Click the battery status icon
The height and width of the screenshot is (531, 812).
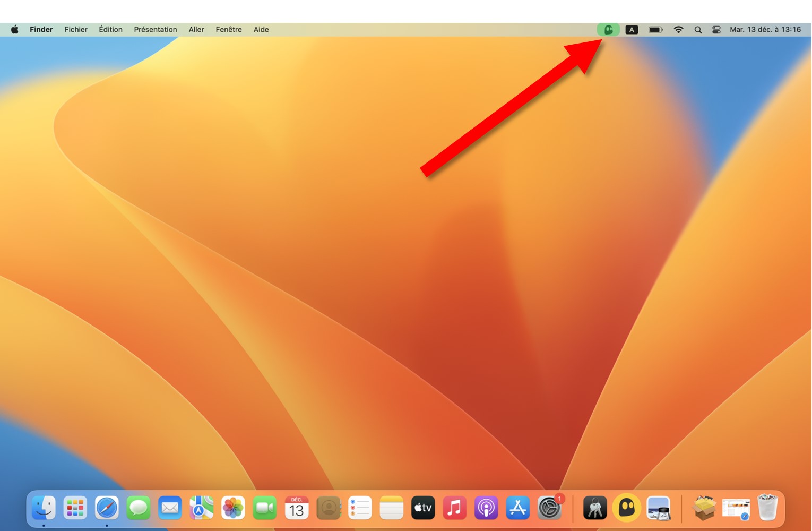(656, 30)
